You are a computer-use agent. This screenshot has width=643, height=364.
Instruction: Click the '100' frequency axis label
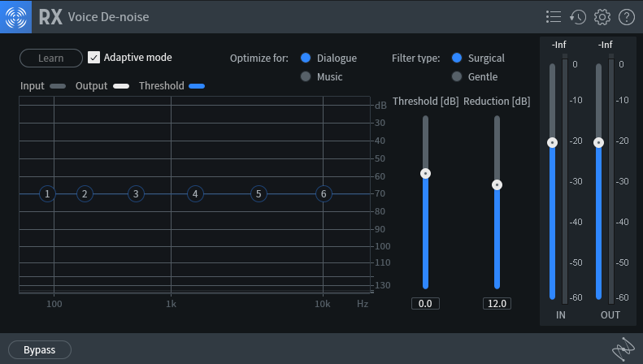click(x=54, y=304)
